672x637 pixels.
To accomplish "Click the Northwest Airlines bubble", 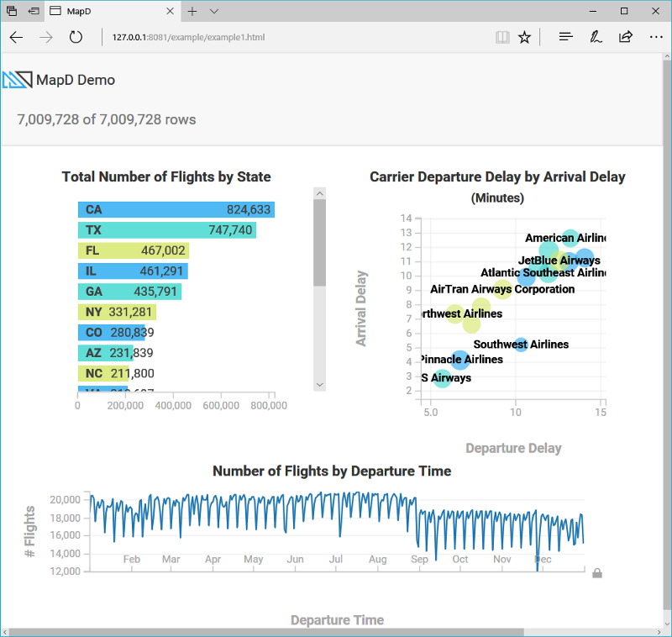I will pyautogui.click(x=454, y=314).
